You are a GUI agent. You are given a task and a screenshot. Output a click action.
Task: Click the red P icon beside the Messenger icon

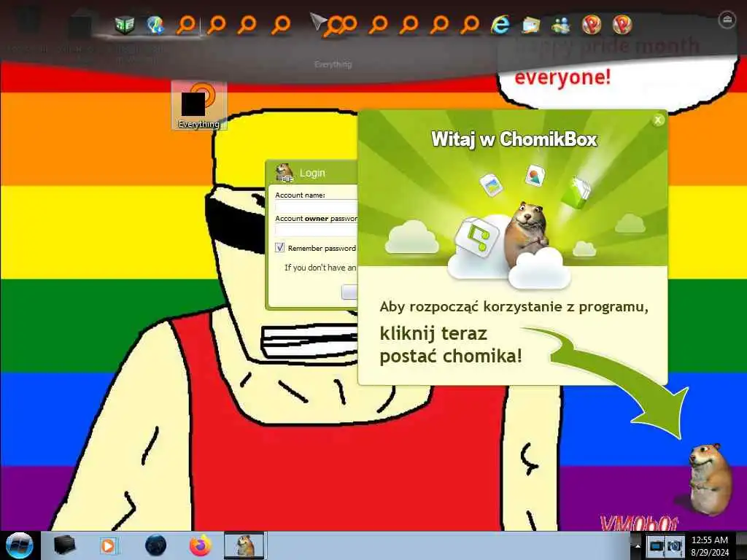(592, 24)
